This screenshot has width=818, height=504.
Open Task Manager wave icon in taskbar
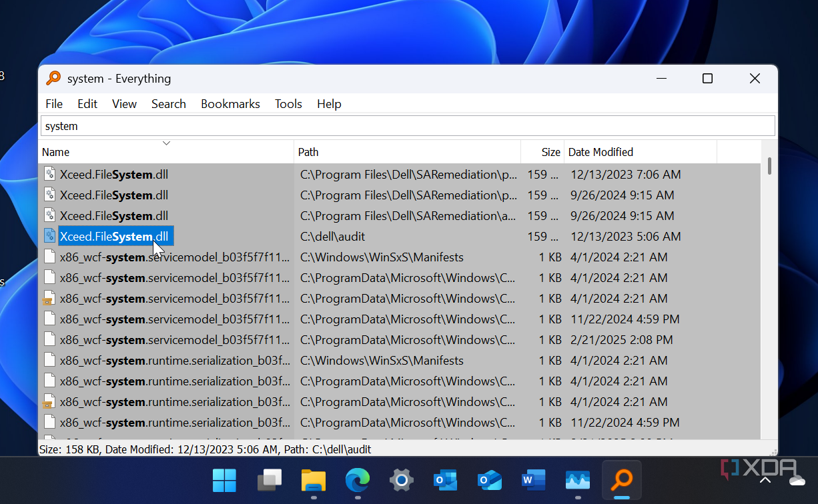(577, 479)
